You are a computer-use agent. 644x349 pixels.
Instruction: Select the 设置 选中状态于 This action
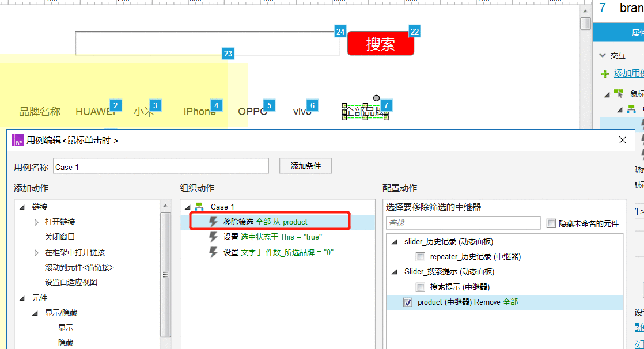272,237
